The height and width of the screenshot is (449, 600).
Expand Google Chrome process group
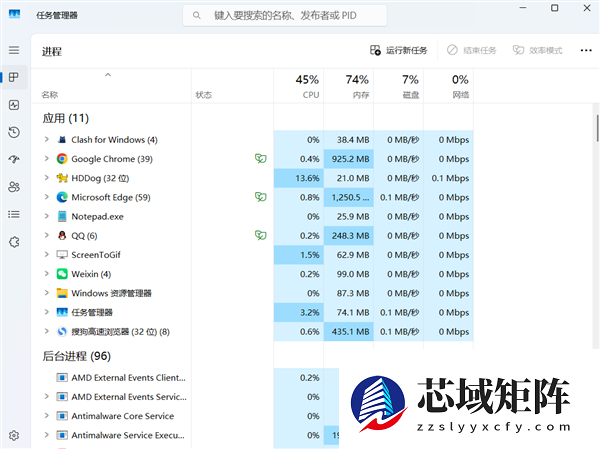[47, 158]
